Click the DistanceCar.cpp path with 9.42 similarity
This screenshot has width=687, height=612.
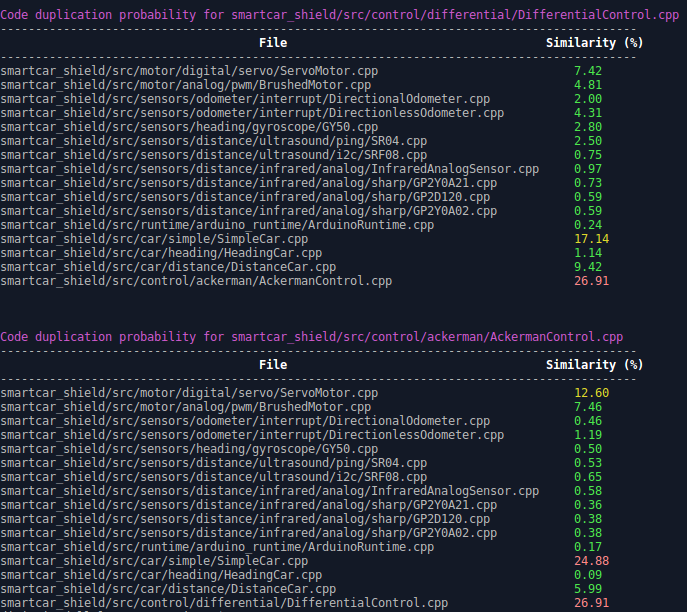tap(168, 267)
